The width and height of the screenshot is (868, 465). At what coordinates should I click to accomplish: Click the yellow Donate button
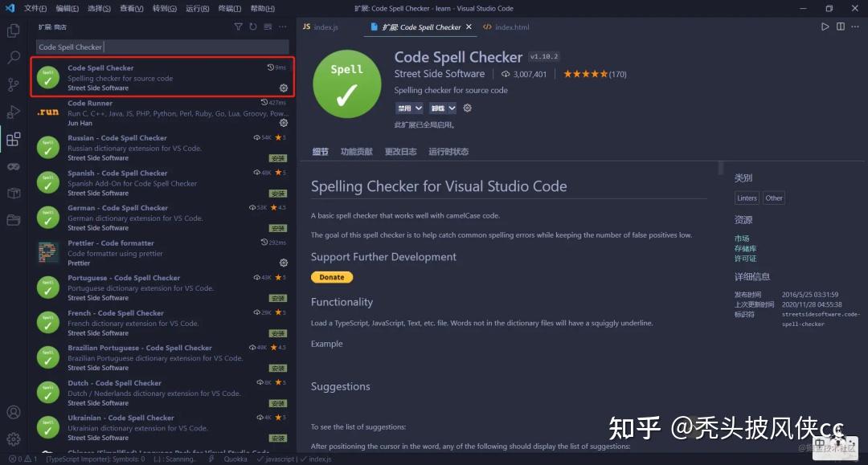coord(332,277)
